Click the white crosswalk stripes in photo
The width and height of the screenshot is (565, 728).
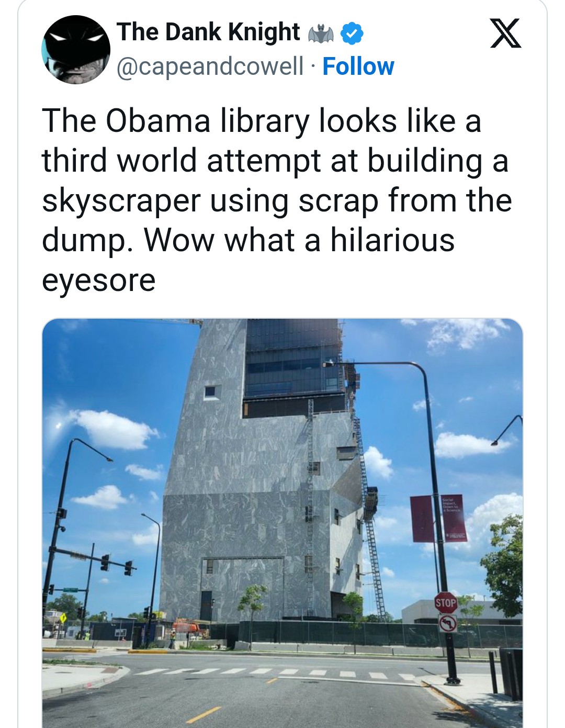[x=272, y=671]
